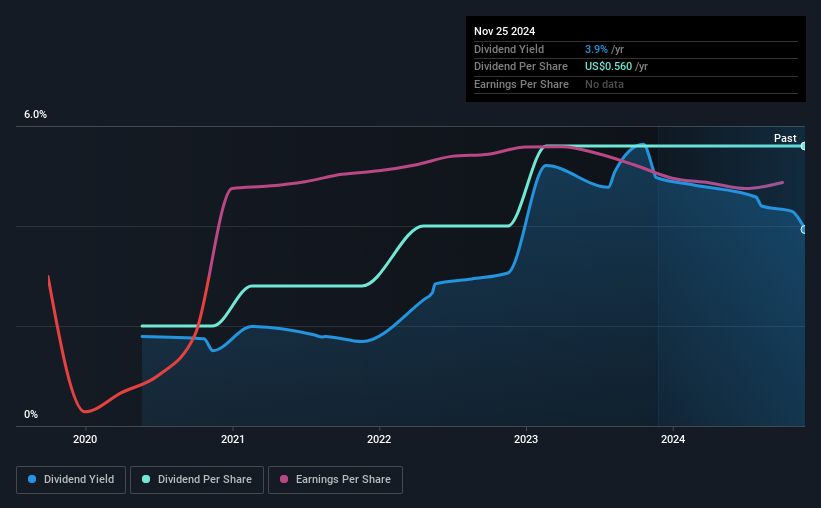The height and width of the screenshot is (508, 821).
Task: Click the 2021 x-axis label
Action: [x=232, y=439]
